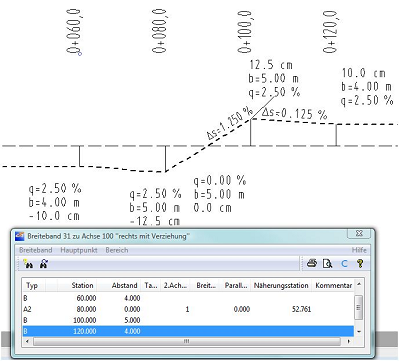Open print preview page icon

click(x=328, y=264)
